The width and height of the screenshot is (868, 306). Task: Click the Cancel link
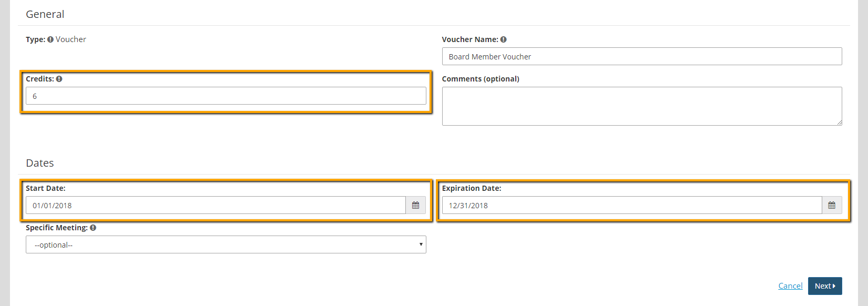[x=790, y=286]
